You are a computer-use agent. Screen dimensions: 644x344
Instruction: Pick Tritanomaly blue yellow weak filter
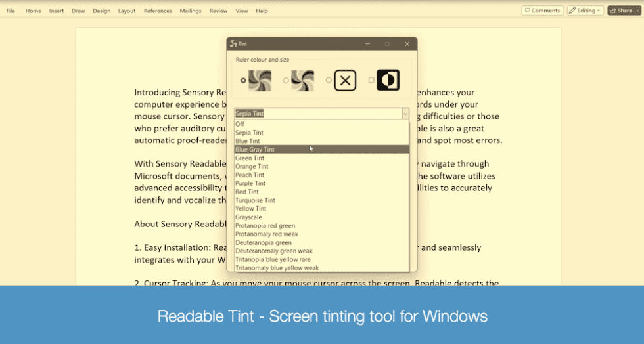[321, 268]
